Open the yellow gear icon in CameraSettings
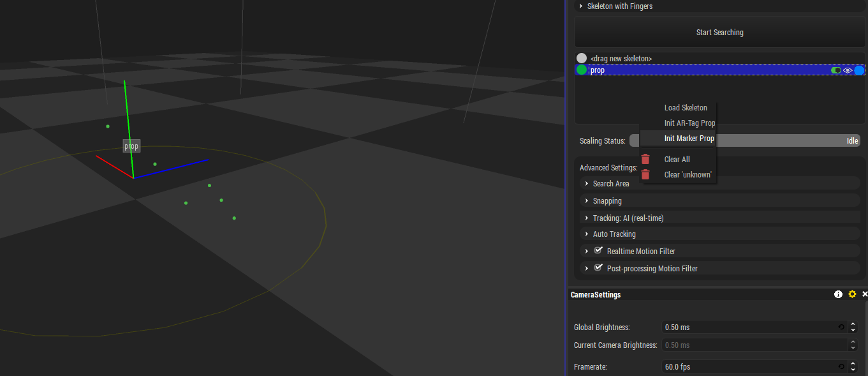Screen dimensions: 868x376 click(852, 294)
